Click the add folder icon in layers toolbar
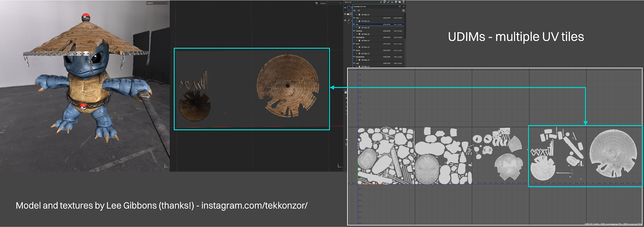Viewport: 644px width, 227px height. point(400,2)
